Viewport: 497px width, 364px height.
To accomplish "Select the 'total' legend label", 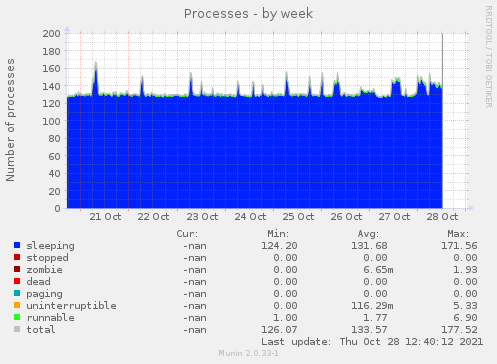I will click(41, 330).
